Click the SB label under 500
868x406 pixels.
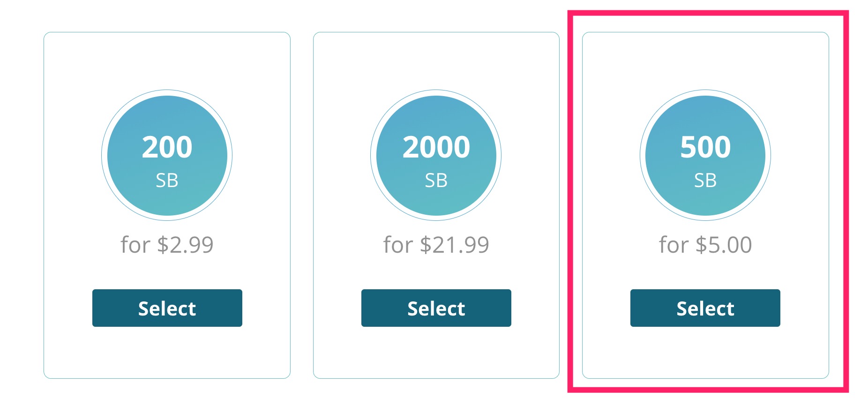coord(704,181)
